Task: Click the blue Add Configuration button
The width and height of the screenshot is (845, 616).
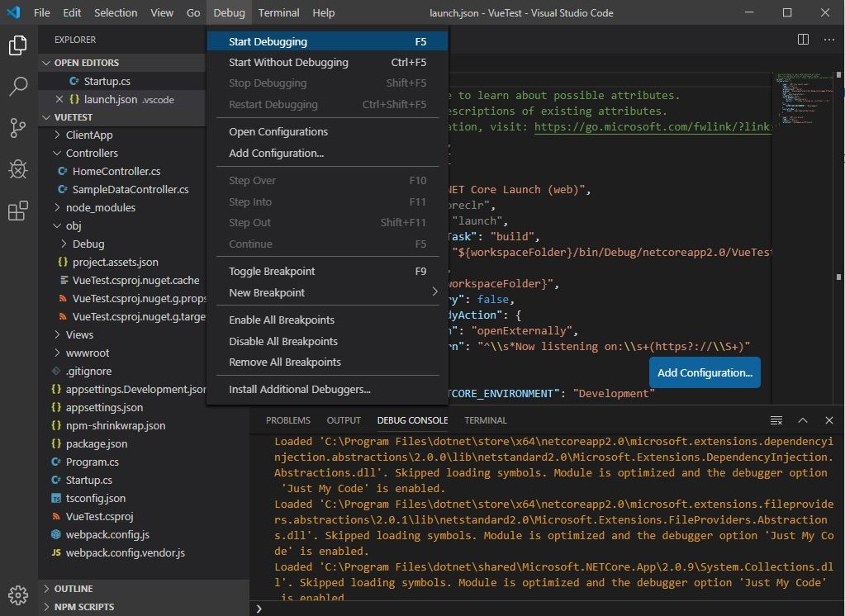Action: [x=705, y=372]
